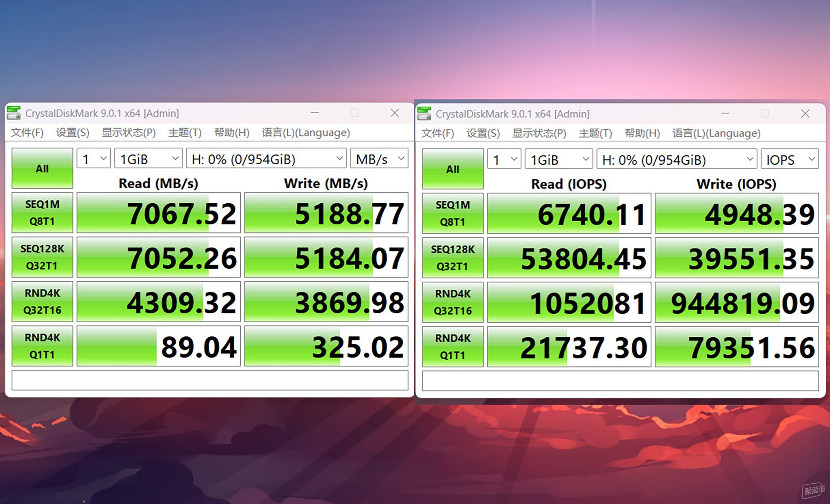Viewport: 830px width, 504px height.
Task: Start SEQ1M Q8T1 test in right window
Action: point(453,213)
